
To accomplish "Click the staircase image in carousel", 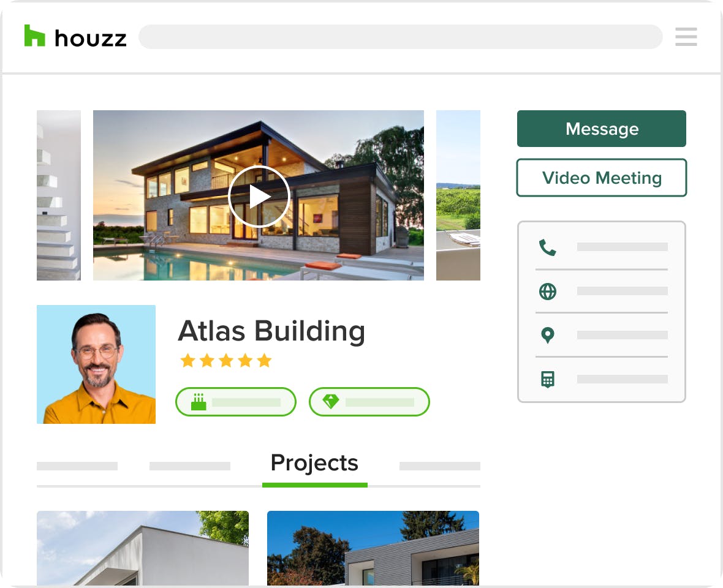I will click(59, 195).
